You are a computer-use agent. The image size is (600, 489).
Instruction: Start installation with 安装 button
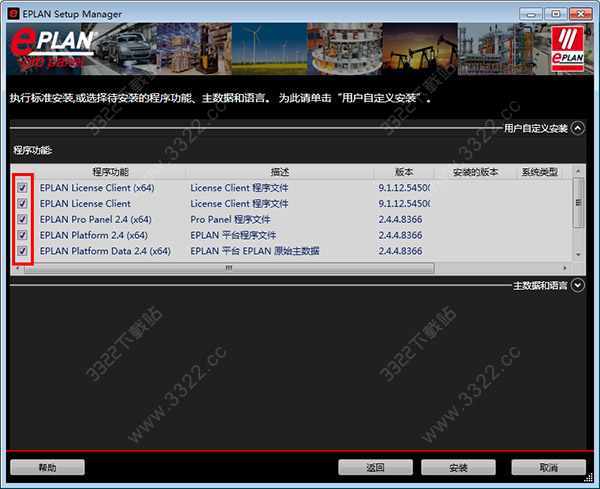pyautogui.click(x=458, y=467)
